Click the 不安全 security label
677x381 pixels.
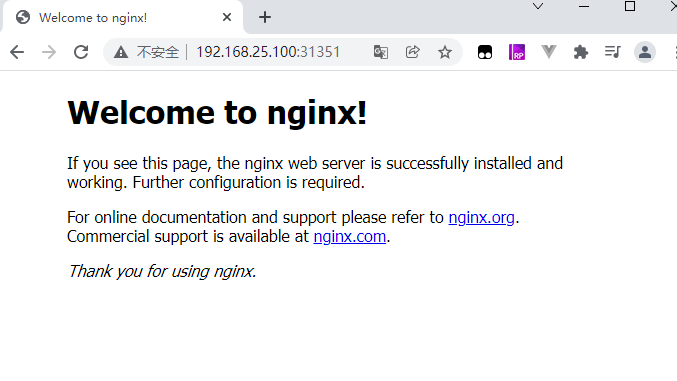click(x=158, y=52)
